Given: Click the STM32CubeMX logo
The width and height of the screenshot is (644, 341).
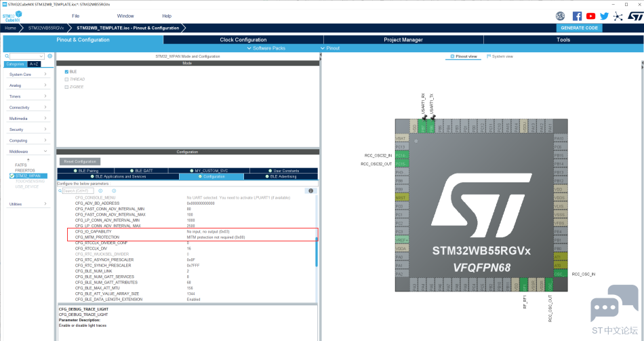Looking at the screenshot, I should (12, 16).
